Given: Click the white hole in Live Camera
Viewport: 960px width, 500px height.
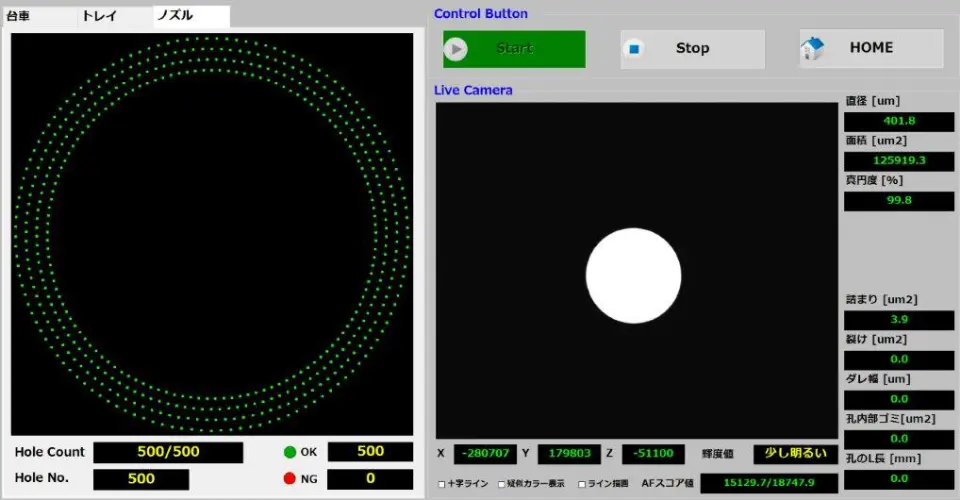Looking at the screenshot, I should click(x=633, y=276).
